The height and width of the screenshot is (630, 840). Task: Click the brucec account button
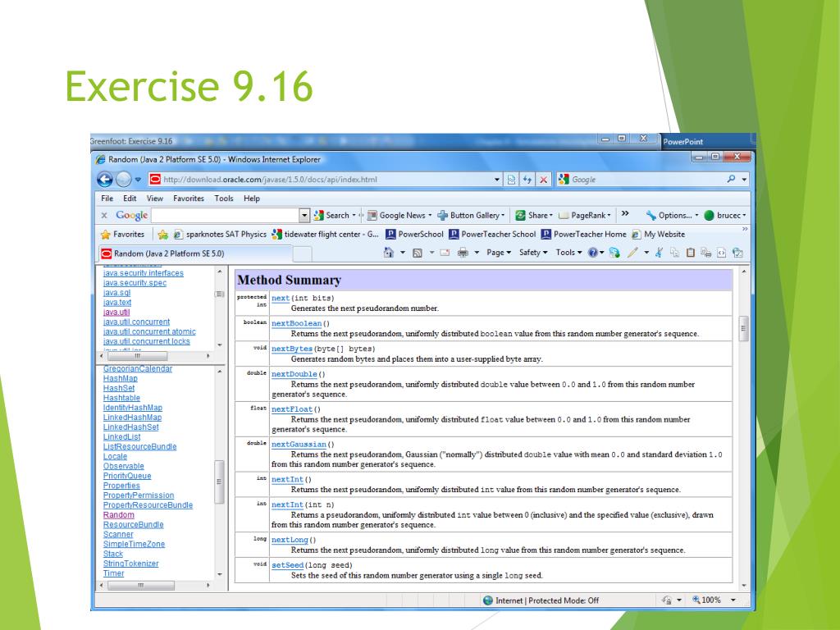pyautogui.click(x=725, y=216)
